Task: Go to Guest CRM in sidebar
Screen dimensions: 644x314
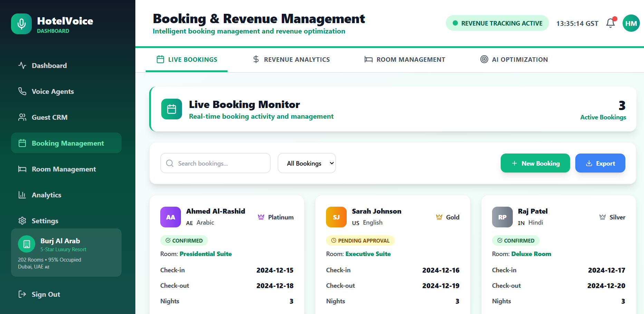Action: click(49, 117)
